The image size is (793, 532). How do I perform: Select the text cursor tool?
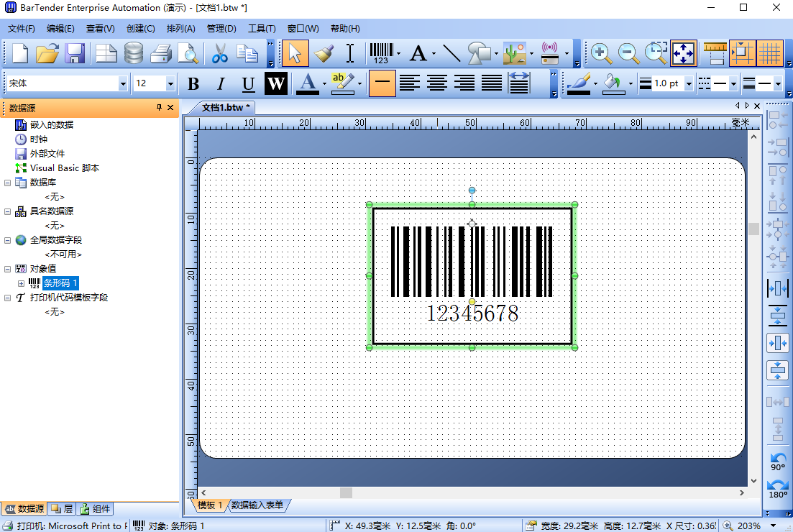coord(350,53)
